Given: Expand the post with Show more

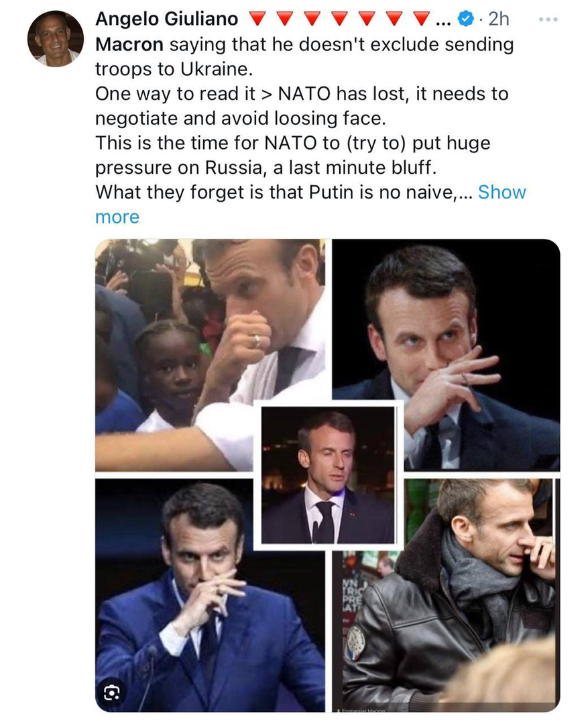Looking at the screenshot, I should click(x=502, y=193).
